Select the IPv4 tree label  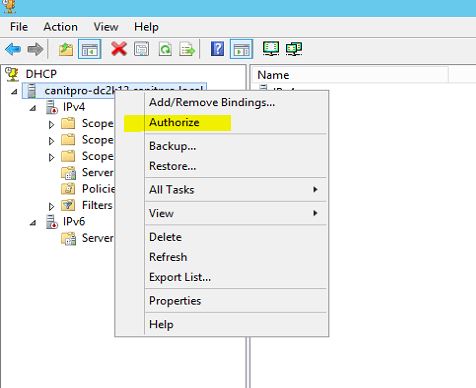(74, 107)
